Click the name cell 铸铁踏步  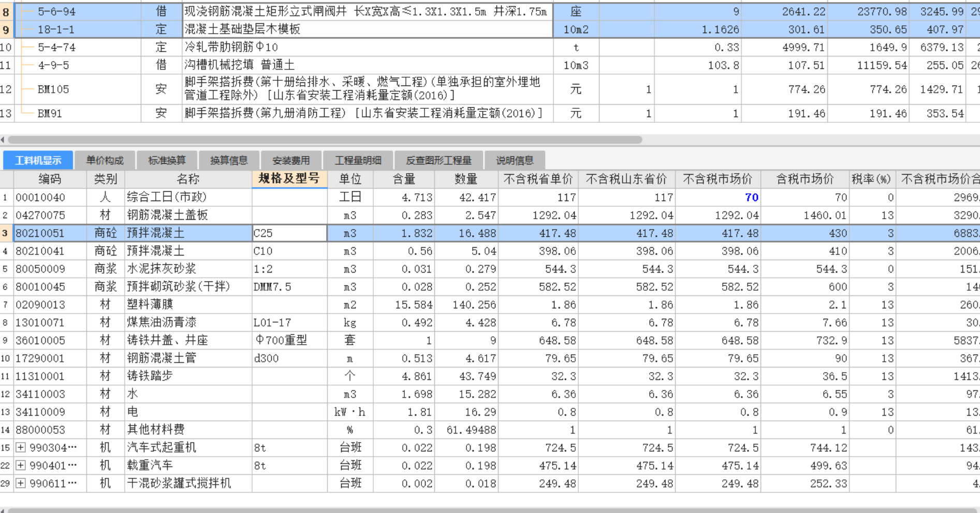point(188,376)
